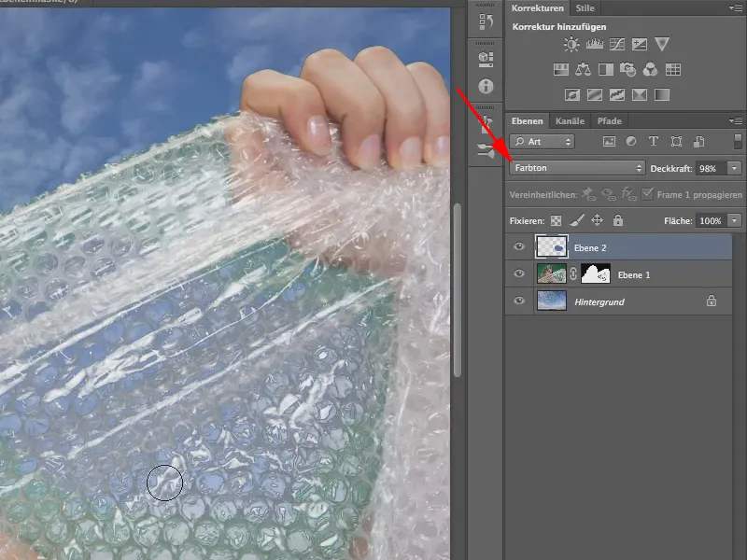Open the Fläche slider arrow
Image resolution: width=747 pixels, height=560 pixels.
pyautogui.click(x=734, y=220)
